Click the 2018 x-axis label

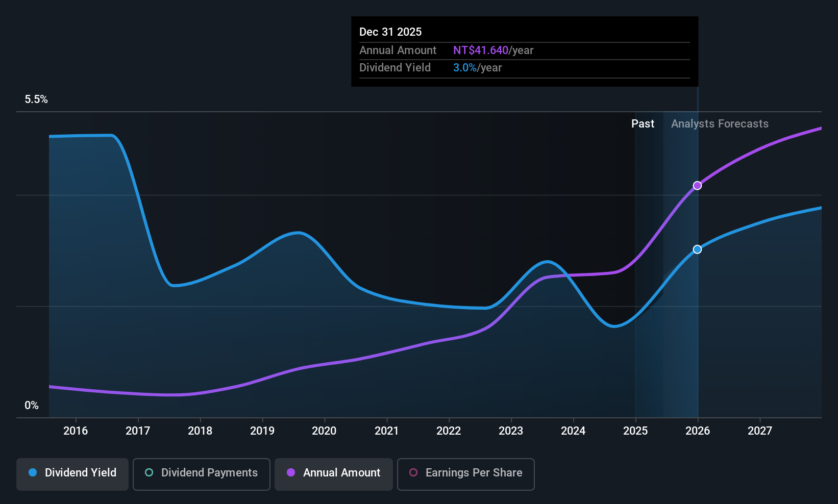[200, 431]
